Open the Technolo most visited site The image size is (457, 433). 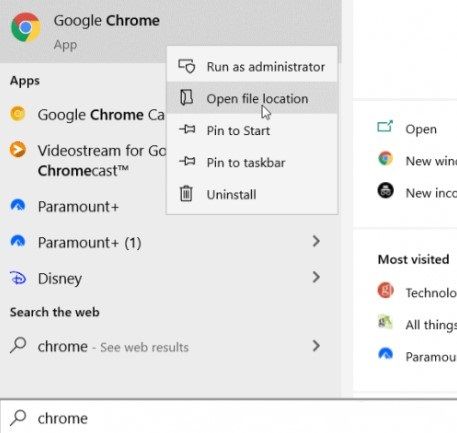pyautogui.click(x=431, y=293)
